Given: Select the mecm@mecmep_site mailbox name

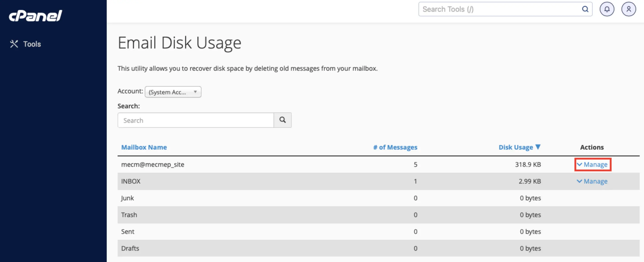Looking at the screenshot, I should pyautogui.click(x=153, y=165).
